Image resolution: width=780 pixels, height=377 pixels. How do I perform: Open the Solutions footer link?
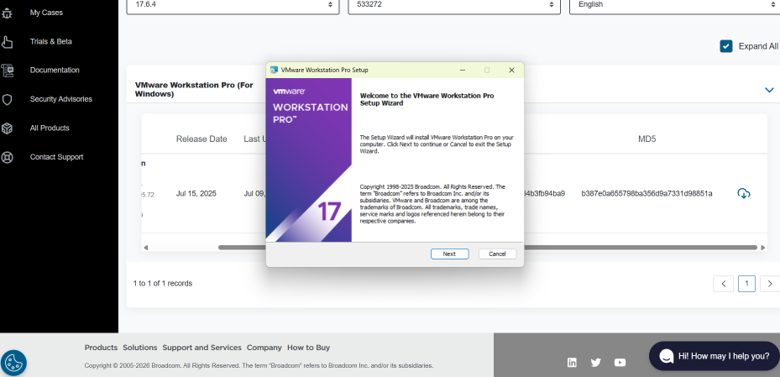(140, 348)
